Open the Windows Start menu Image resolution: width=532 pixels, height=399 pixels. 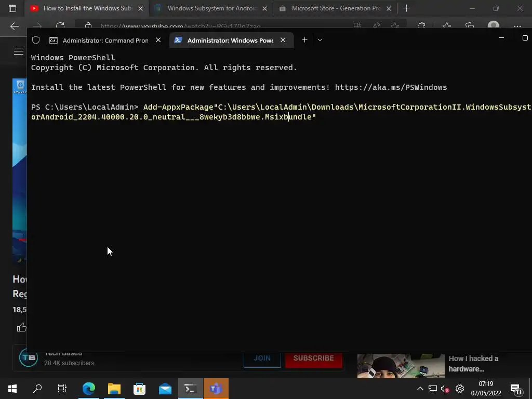click(x=12, y=389)
